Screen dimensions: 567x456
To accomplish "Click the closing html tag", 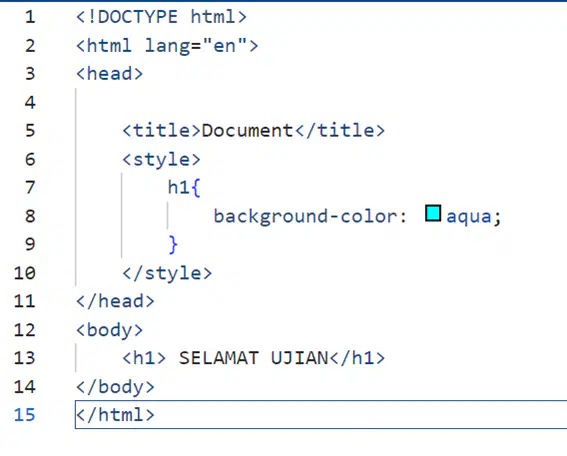I will pos(115,415).
